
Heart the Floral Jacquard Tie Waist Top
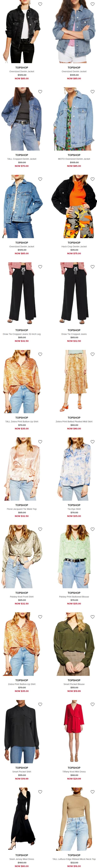(40, 442)
